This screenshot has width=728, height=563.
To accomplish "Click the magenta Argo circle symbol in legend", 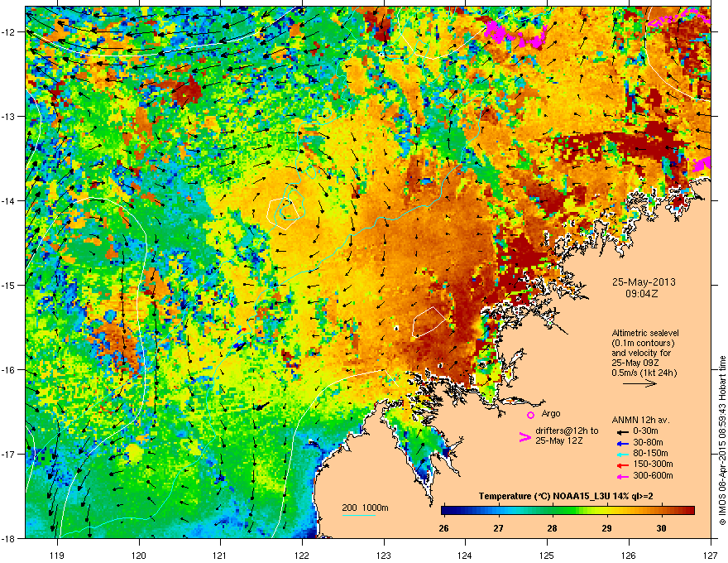I will (530, 415).
